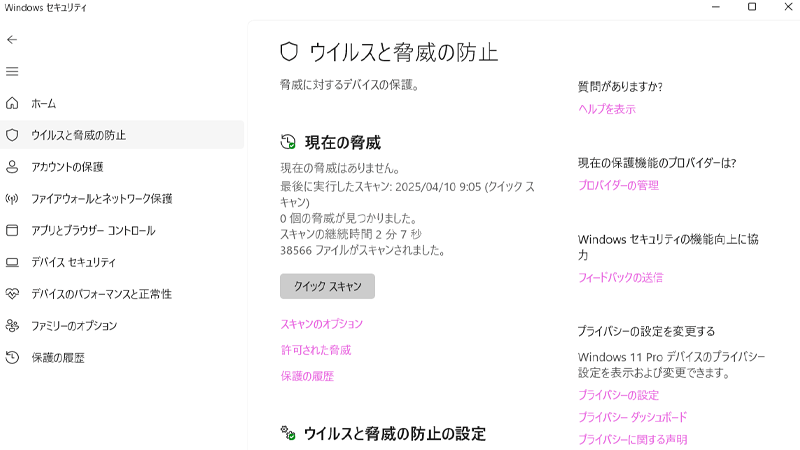This screenshot has height=450, width=800.
Task: Open 許可された脅威 link
Action: click(x=316, y=350)
